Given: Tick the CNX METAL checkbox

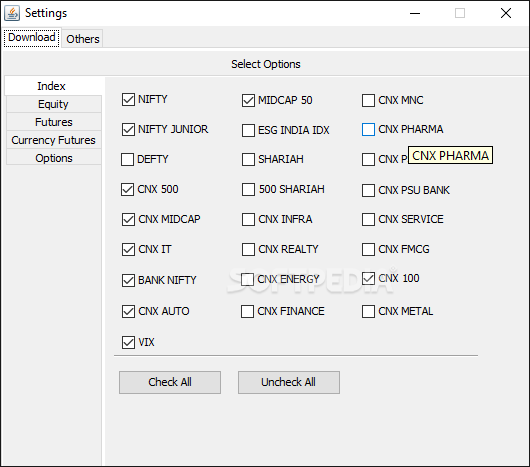Looking at the screenshot, I should pos(368,312).
